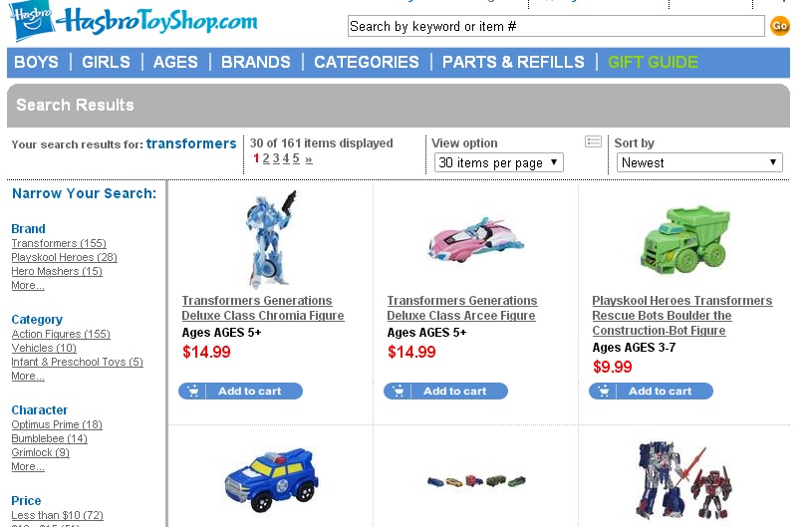
Task: Expand More under Brand filters
Action: point(28,285)
